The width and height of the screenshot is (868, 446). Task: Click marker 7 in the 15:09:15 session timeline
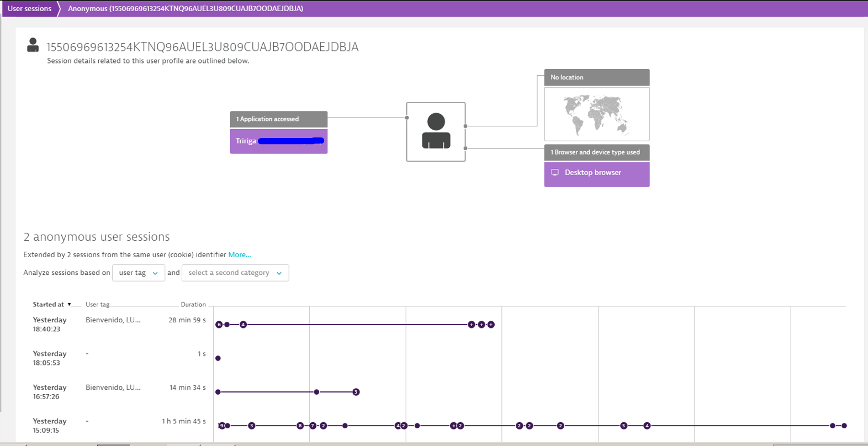click(313, 426)
